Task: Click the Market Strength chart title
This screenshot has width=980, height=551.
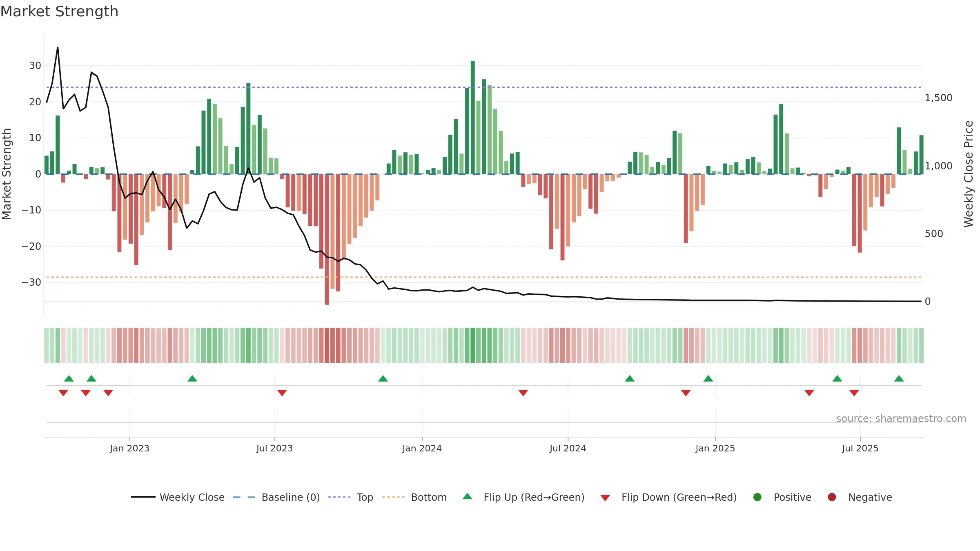Action: (x=59, y=11)
